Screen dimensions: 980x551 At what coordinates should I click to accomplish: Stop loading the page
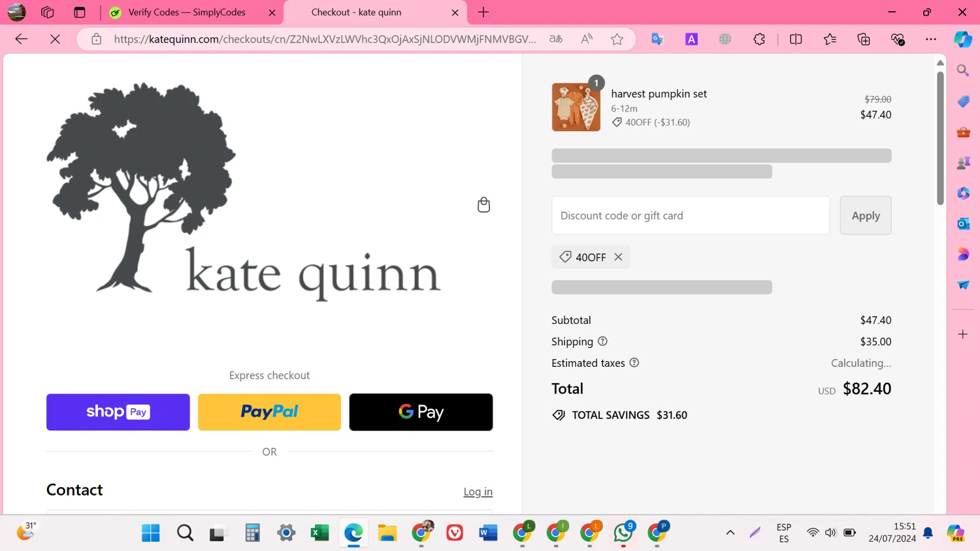(x=55, y=39)
